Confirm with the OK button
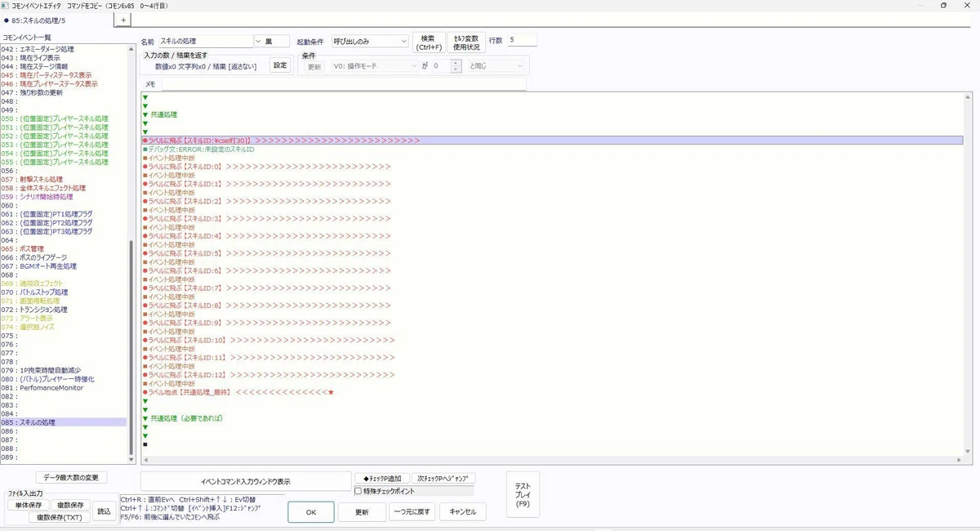Viewport: 980px width, 531px height. 310,512
